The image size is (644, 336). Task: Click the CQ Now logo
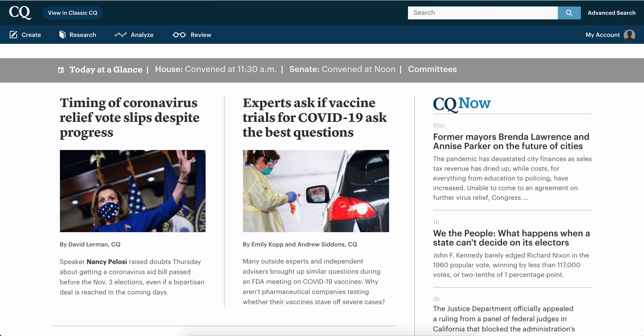tap(462, 104)
